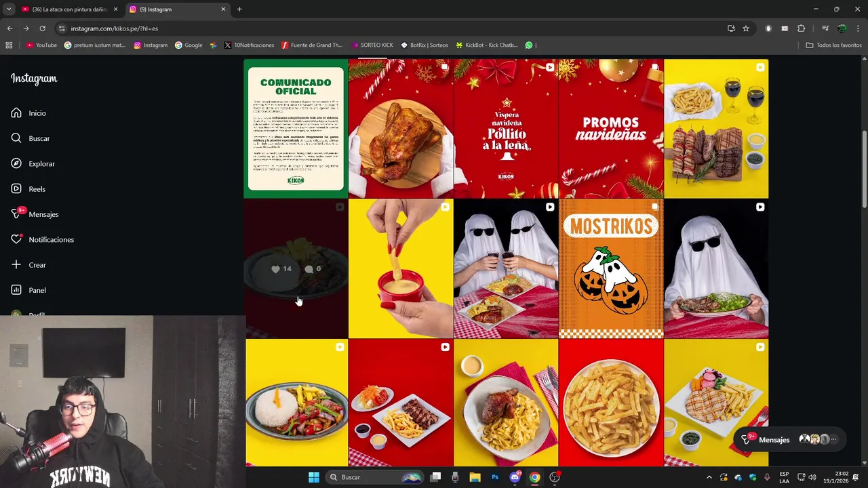The width and height of the screenshot is (868, 488).
Task: Open KickBot - Kick Chatb... bookmark
Action: point(487,45)
